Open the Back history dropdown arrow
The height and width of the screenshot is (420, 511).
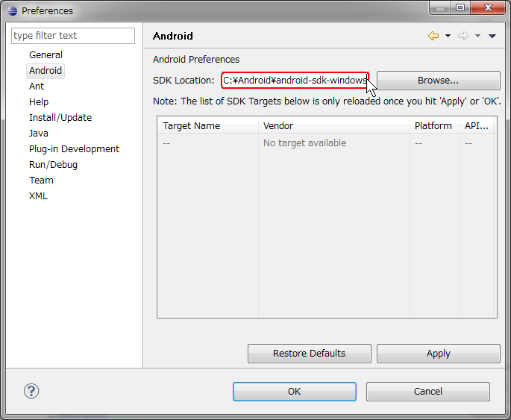(x=448, y=36)
